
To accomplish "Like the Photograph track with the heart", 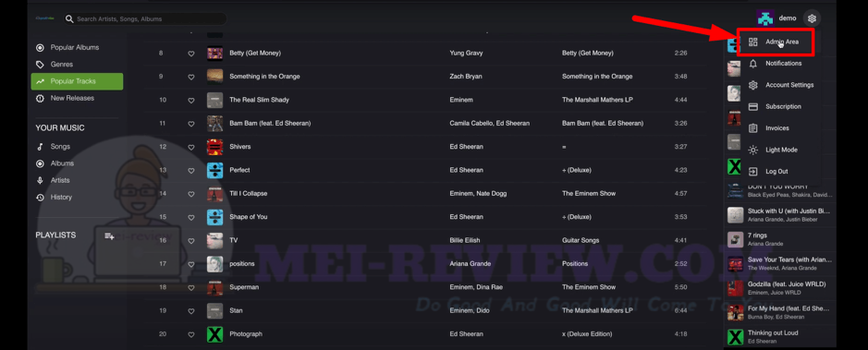I will (x=191, y=334).
